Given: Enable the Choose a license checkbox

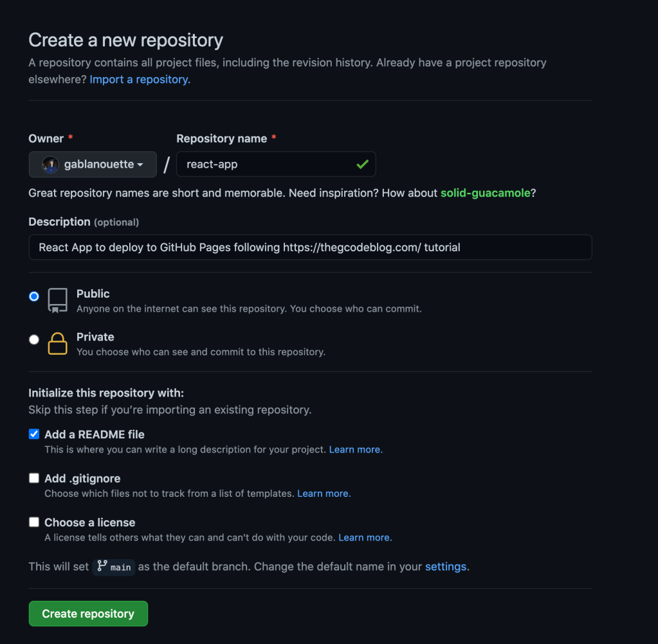Looking at the screenshot, I should 34,523.
